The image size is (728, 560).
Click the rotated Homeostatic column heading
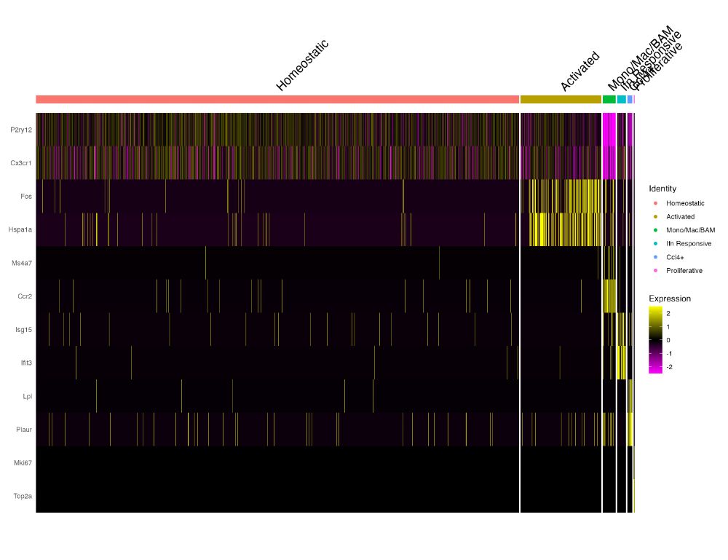click(x=302, y=65)
